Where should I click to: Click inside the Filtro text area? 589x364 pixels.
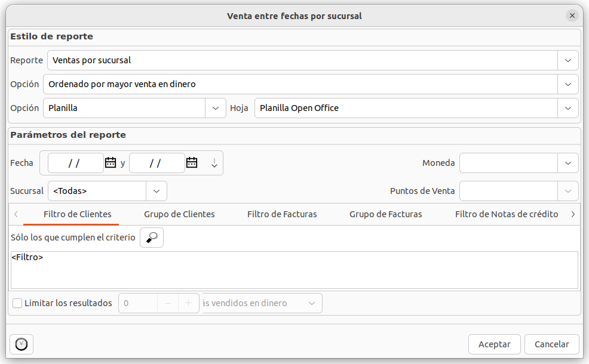[x=294, y=270]
